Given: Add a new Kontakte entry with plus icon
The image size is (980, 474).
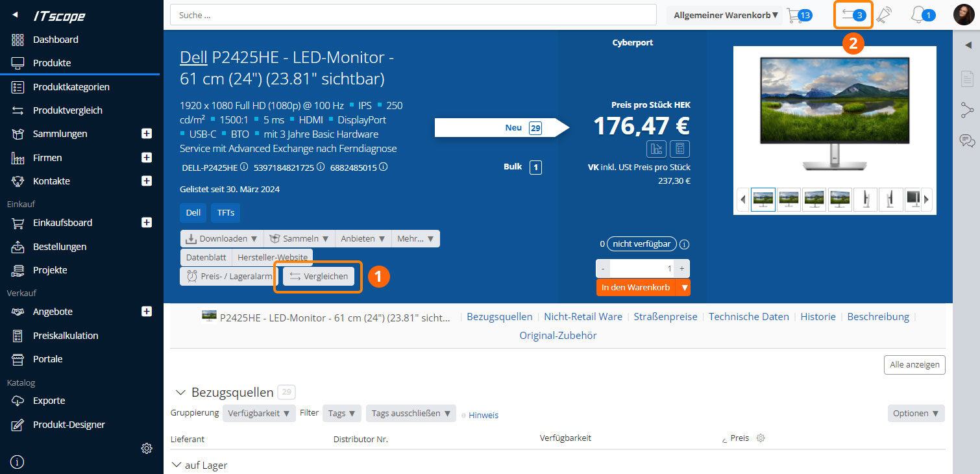Looking at the screenshot, I should pyautogui.click(x=147, y=181).
